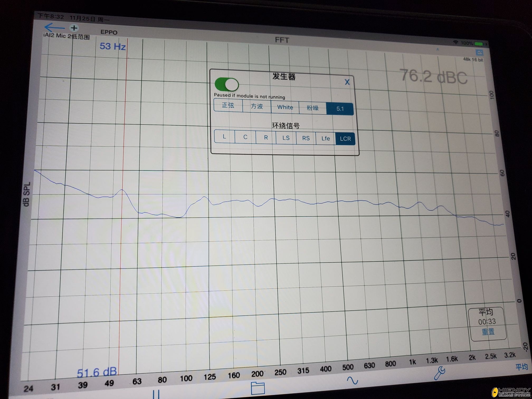Deselect the LCR surround channel
The height and width of the screenshot is (399, 532).
[x=345, y=139]
